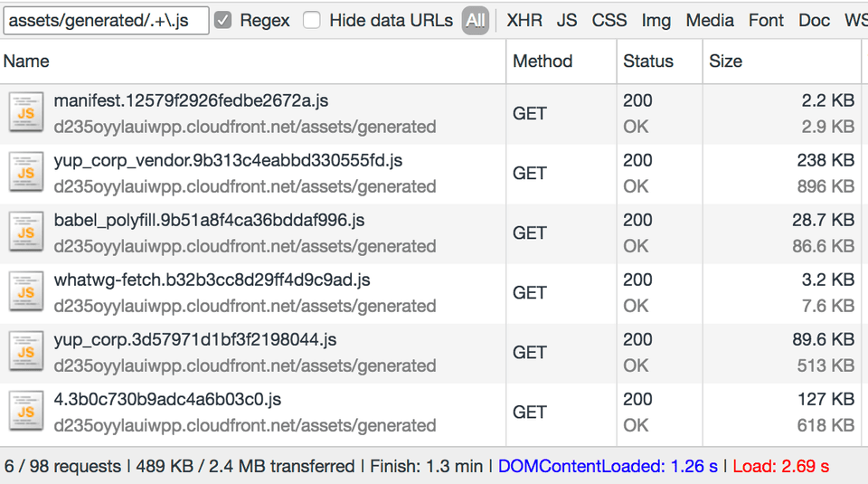Click the filter text input field
This screenshot has width=868, height=484.
(x=106, y=21)
